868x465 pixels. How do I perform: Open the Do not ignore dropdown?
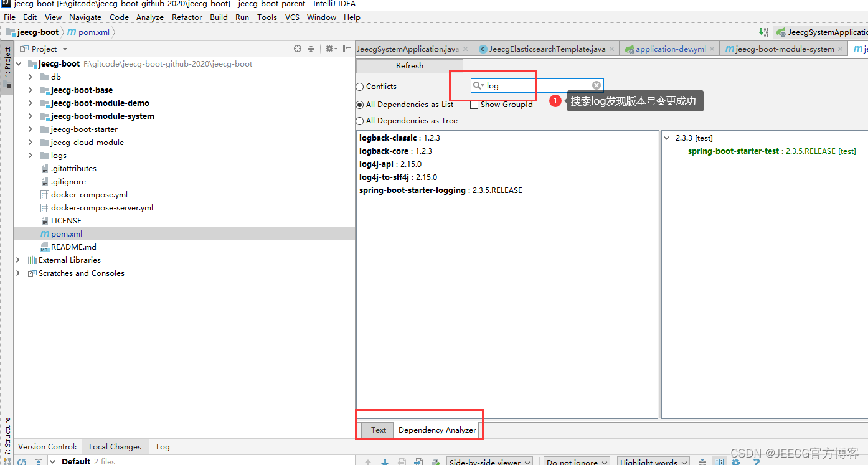[x=576, y=462]
